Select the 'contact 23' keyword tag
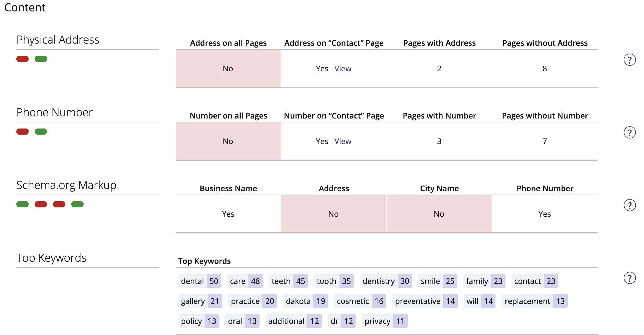Image resolution: width=644 pixels, height=335 pixels. [x=535, y=281]
